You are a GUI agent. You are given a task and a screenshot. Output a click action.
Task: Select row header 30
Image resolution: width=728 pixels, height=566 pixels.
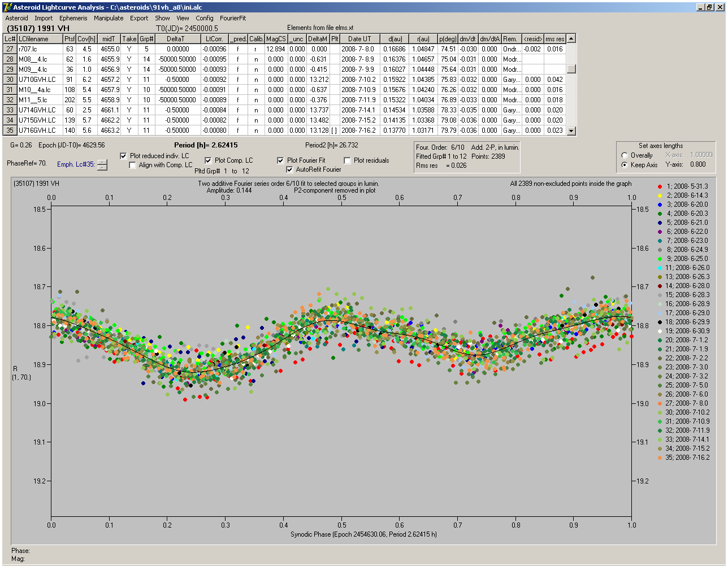[10, 80]
